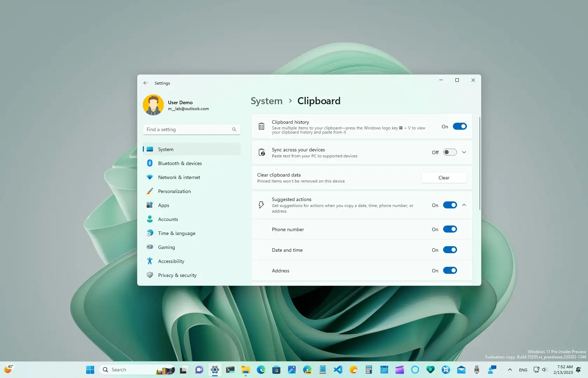Open Personalization settings
Image resolution: width=588 pixels, height=378 pixels.
pos(192,191)
